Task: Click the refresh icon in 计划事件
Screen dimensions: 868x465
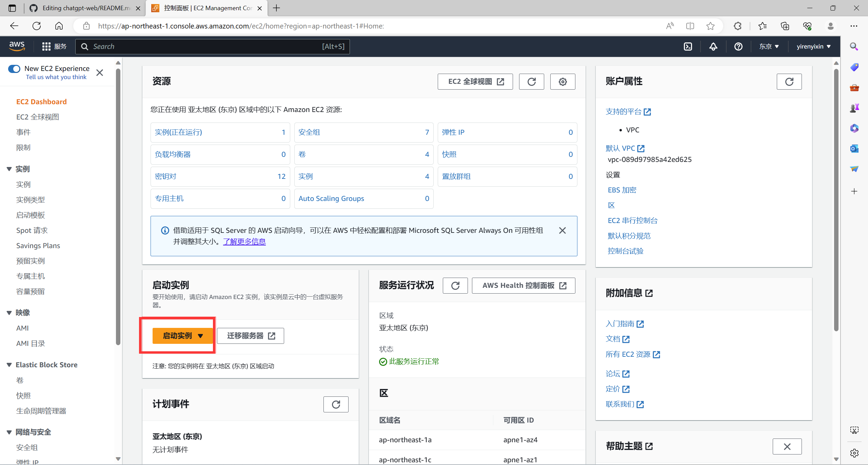Action: [336, 405]
